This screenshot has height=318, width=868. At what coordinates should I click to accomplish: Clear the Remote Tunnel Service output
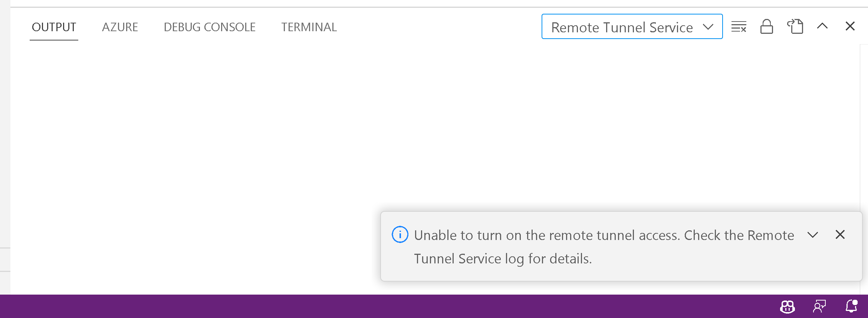[739, 26]
